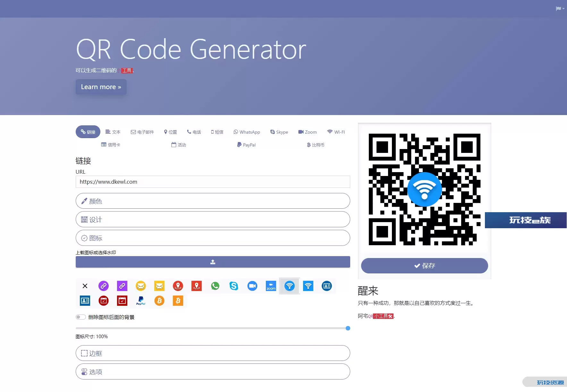The image size is (567, 392).
Task: Select the square red location pin icon
Action: coord(197,286)
